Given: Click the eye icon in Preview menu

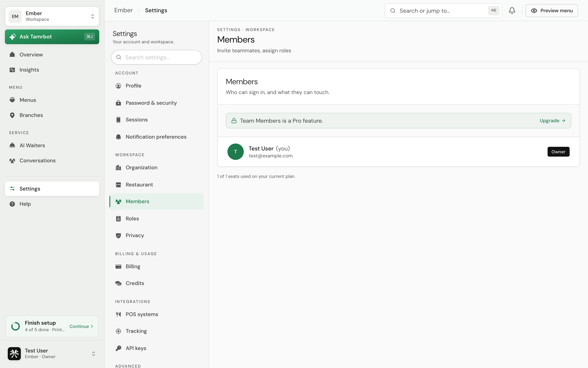Looking at the screenshot, I should (x=534, y=11).
